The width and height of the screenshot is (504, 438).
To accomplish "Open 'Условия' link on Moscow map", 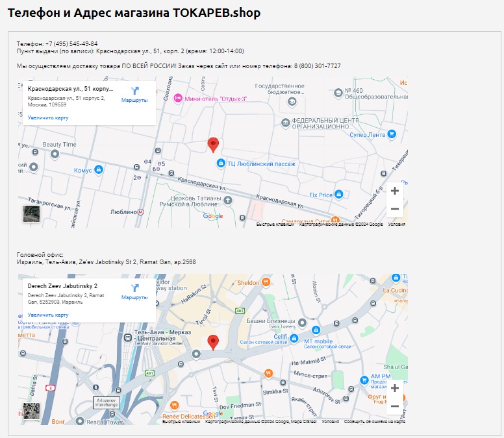I will (396, 224).
